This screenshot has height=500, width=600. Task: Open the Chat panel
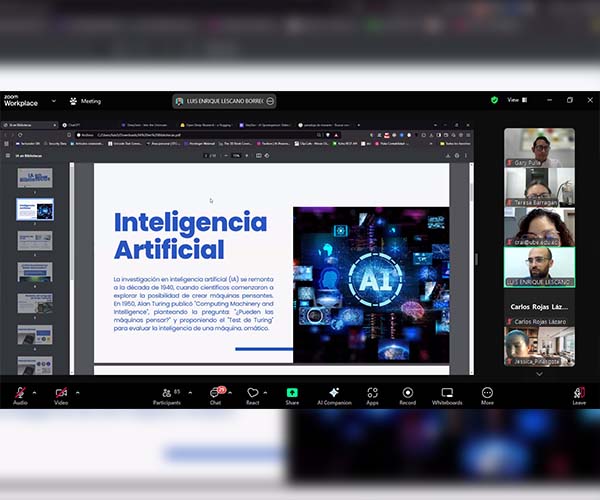[x=215, y=396]
